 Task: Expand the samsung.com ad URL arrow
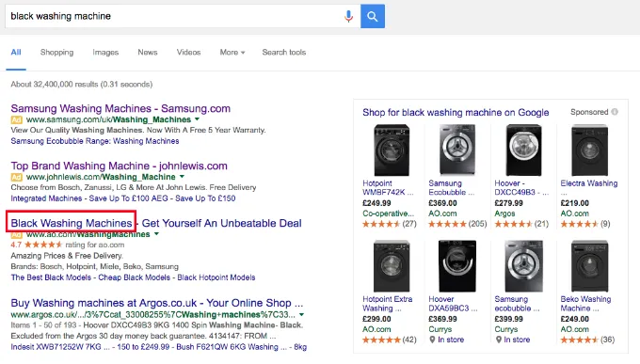(x=197, y=119)
